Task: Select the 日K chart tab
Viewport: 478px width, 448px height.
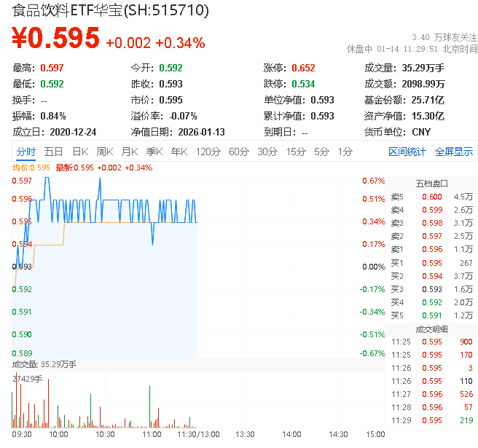Action: click(79, 152)
